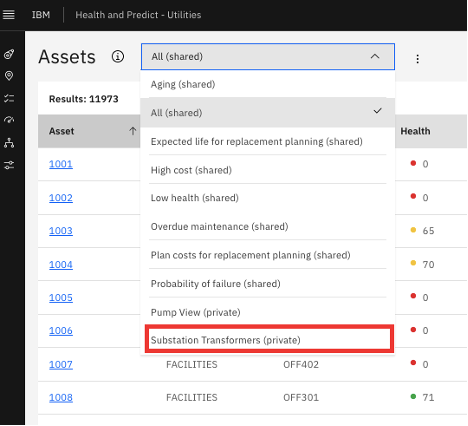Viewport: 468px width, 426px height.
Task: Open the hierarchy tree sidebar icon
Action: tap(9, 143)
